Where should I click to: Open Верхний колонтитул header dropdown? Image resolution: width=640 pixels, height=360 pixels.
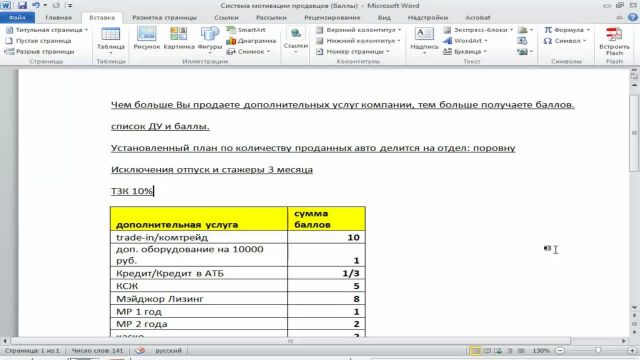tap(358, 30)
